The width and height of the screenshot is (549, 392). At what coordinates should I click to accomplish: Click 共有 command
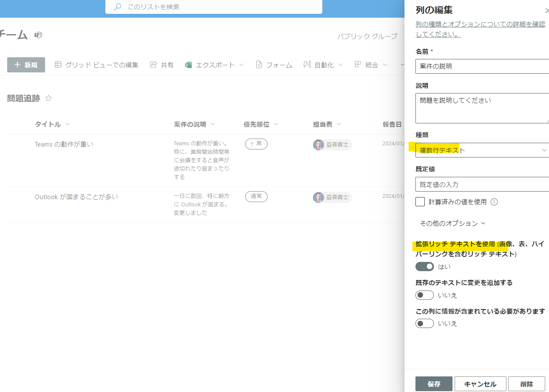[162, 65]
